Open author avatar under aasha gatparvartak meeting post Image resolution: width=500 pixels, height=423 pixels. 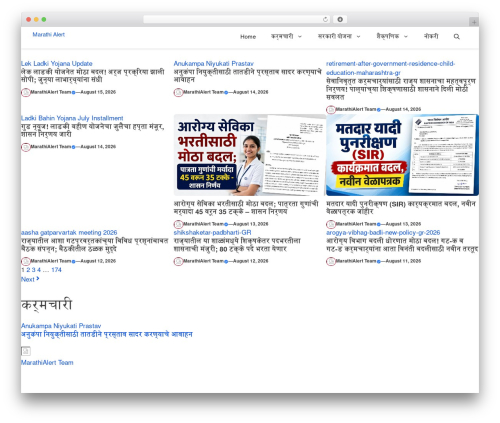pyautogui.click(x=26, y=261)
